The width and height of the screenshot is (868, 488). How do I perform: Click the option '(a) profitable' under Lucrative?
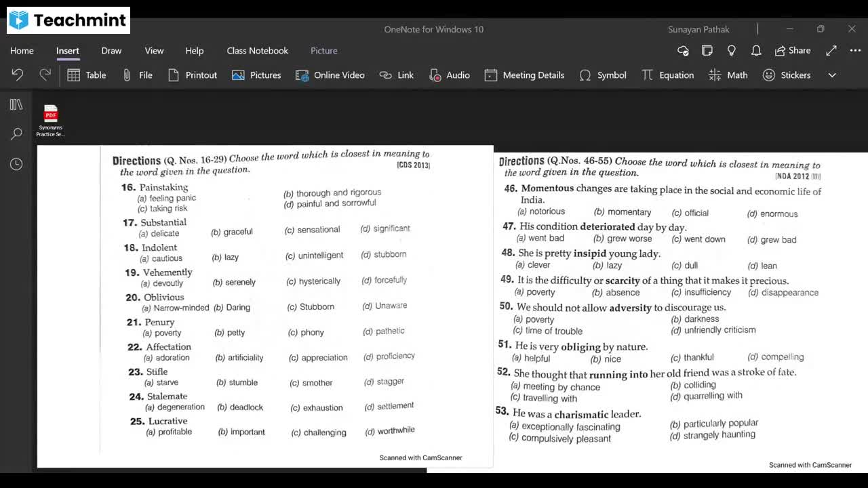(x=169, y=432)
